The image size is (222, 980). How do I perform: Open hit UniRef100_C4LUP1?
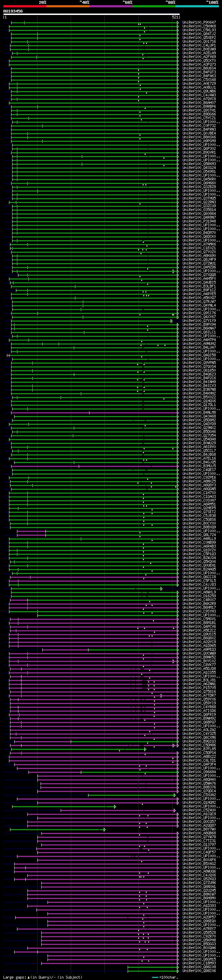click(x=199, y=45)
